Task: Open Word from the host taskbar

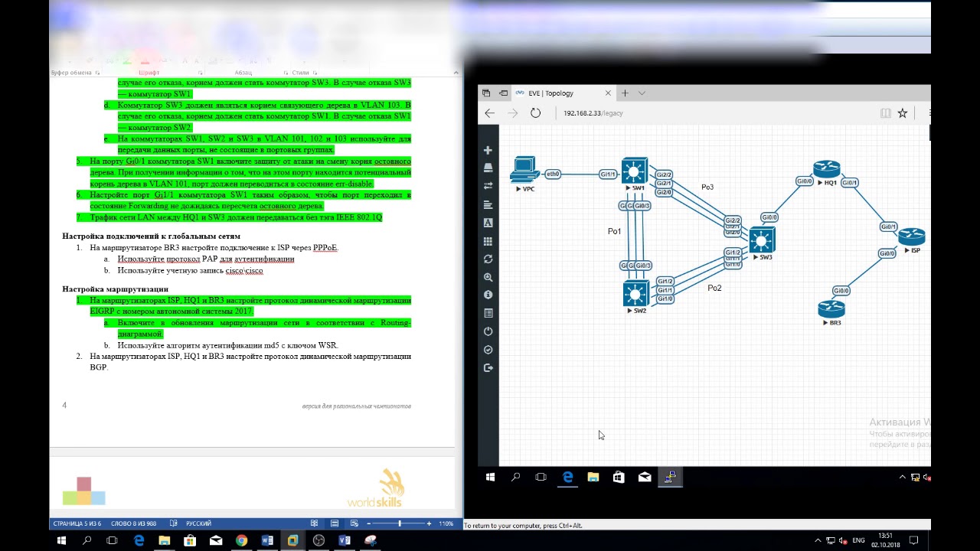Action: 267,540
